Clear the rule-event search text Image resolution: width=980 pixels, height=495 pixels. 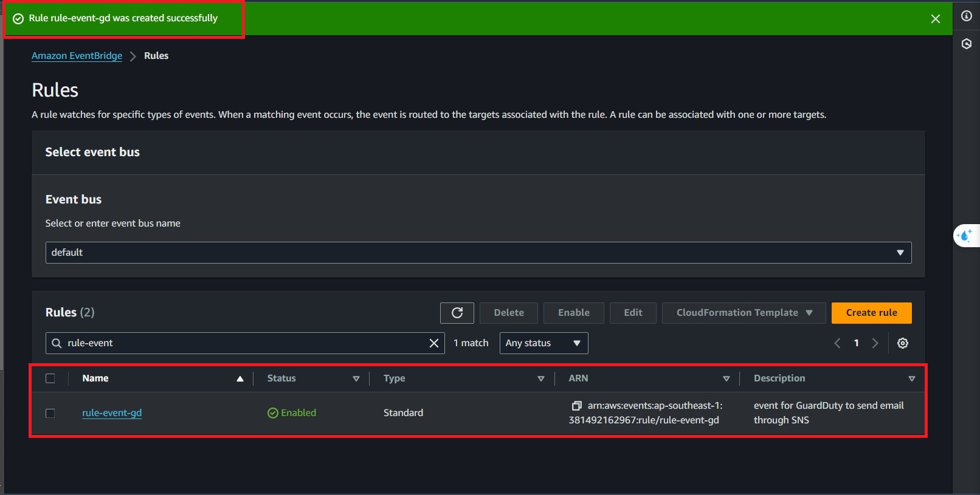433,343
